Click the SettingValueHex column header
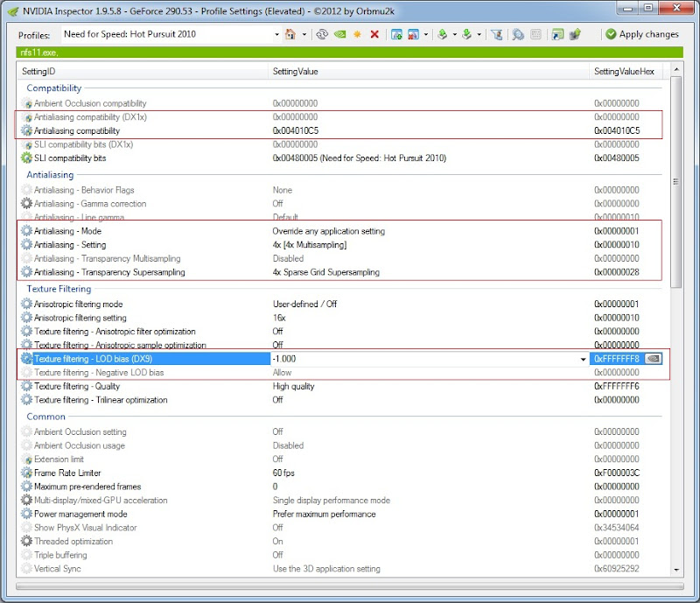Image resolution: width=700 pixels, height=603 pixels. tap(625, 72)
